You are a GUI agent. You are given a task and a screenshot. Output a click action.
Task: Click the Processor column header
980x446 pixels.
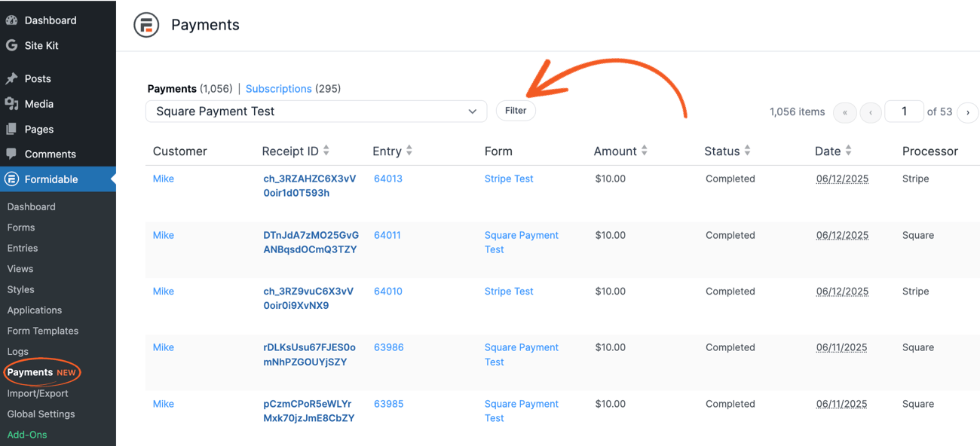point(930,151)
